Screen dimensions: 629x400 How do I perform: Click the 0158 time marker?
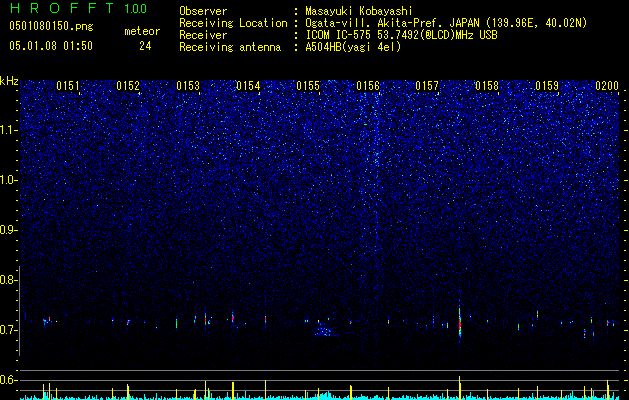pyautogui.click(x=487, y=85)
